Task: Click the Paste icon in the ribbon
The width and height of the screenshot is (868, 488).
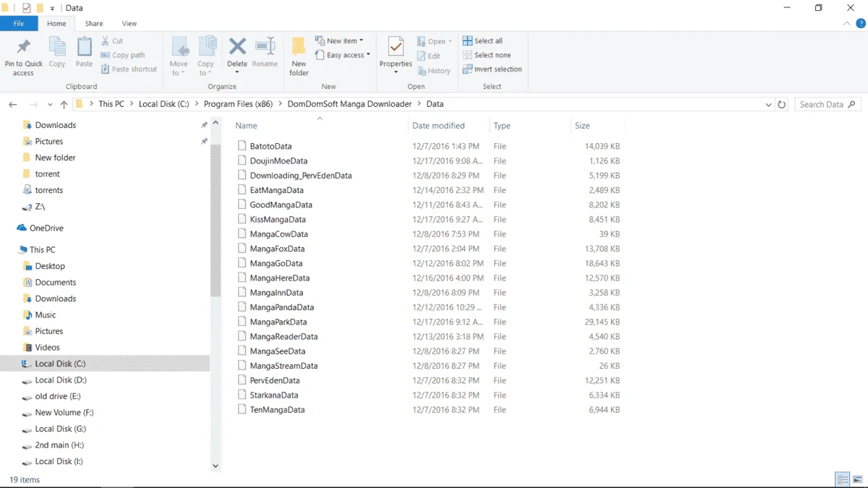Action: pyautogui.click(x=85, y=46)
